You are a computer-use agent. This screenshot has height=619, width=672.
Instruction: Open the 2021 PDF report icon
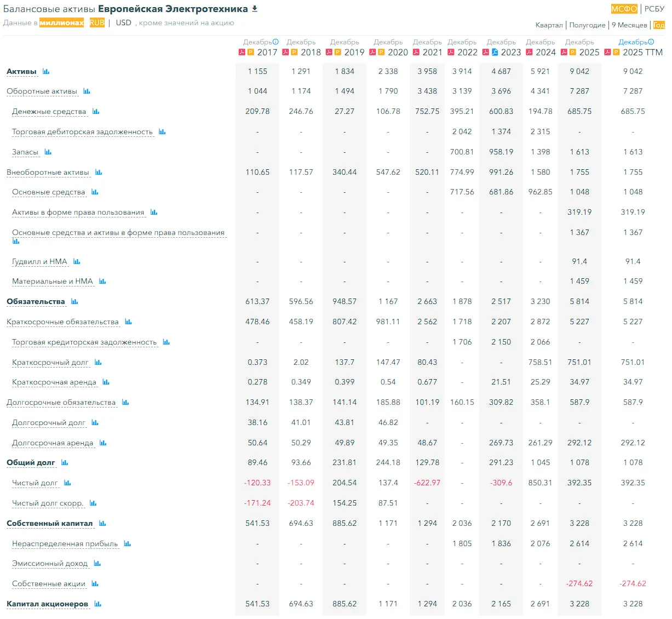[416, 53]
